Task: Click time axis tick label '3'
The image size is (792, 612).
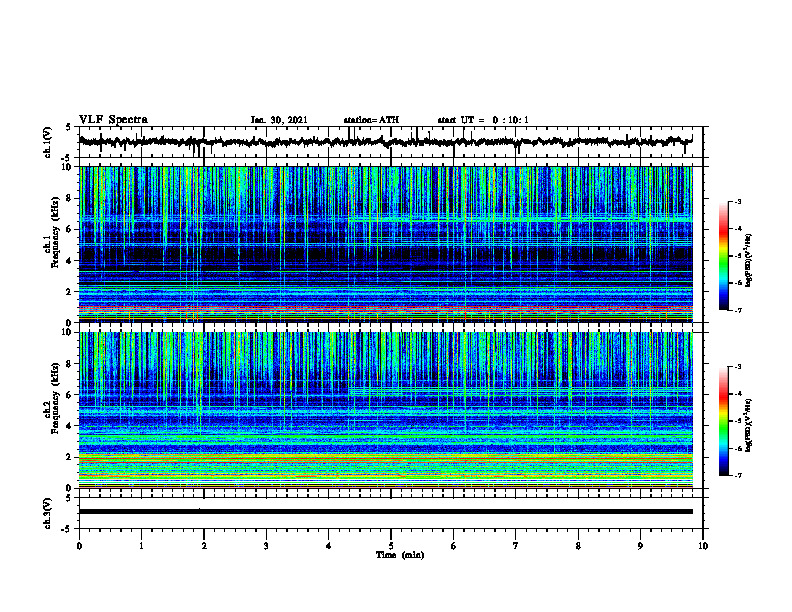Action: click(x=266, y=546)
